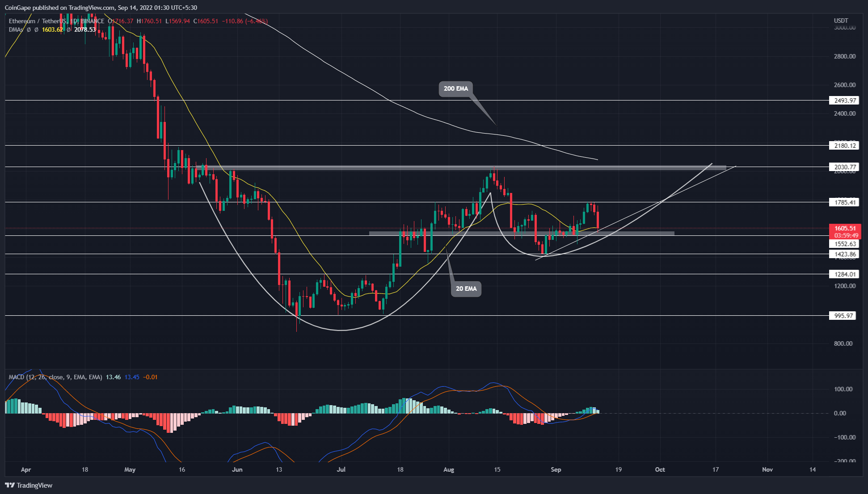Click the change value −110.86 in header
The image size is (868, 494).
[x=232, y=21]
